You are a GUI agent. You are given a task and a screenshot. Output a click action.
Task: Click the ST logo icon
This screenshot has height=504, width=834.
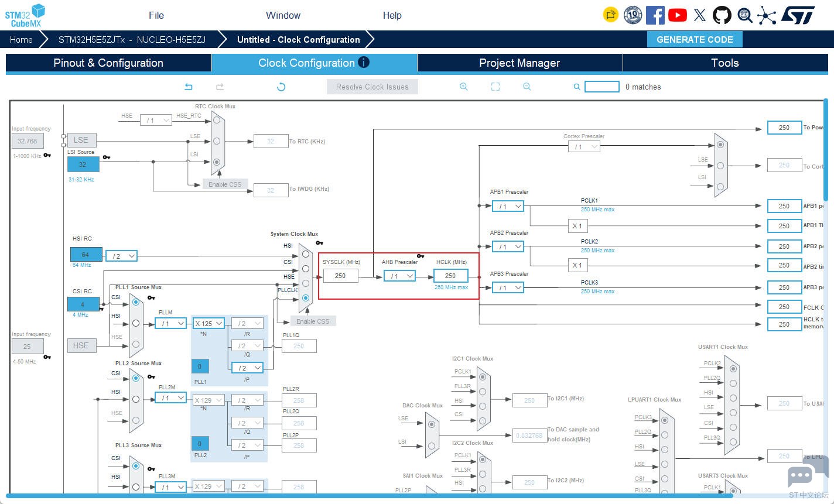[x=798, y=15]
